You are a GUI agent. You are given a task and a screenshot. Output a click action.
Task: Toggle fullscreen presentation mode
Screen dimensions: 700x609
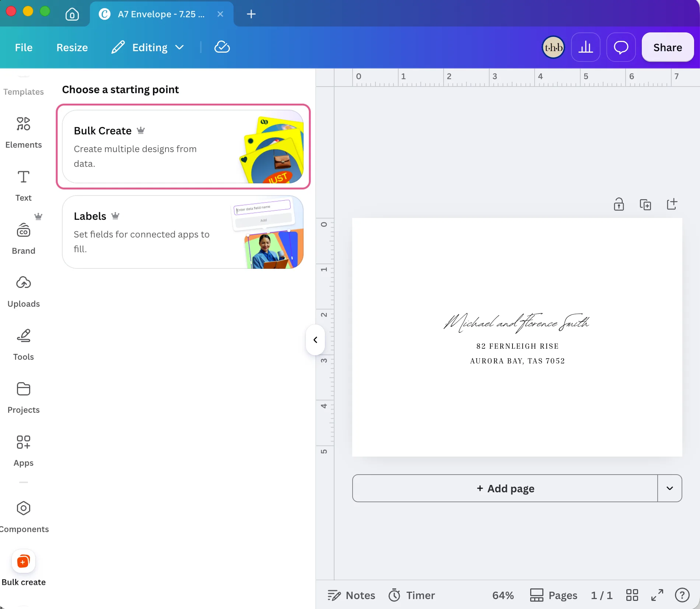coord(657,595)
